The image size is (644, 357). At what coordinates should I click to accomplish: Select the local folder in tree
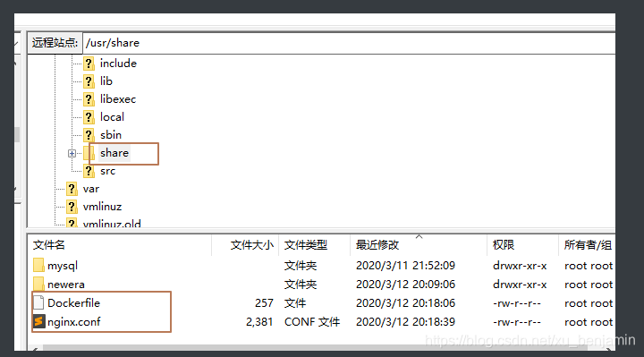tap(112, 117)
